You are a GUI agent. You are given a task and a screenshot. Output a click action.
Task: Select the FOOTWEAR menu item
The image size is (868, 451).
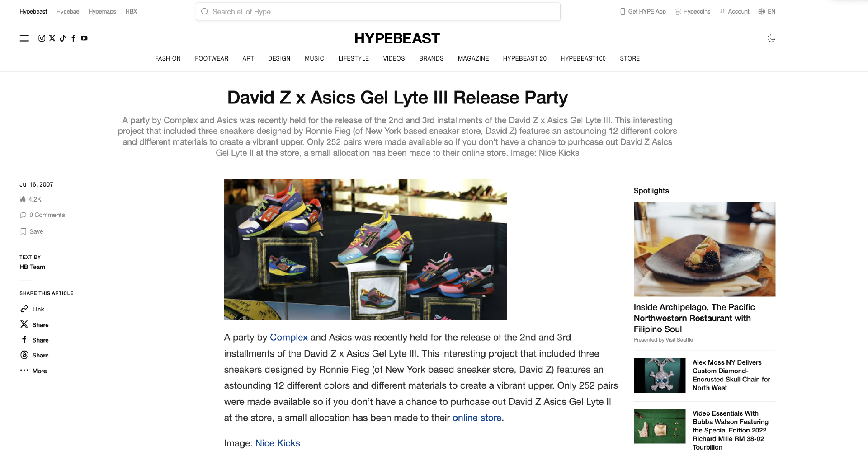212,59
